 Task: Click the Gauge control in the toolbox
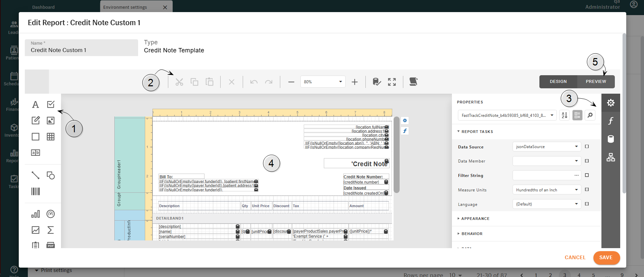[51, 214]
